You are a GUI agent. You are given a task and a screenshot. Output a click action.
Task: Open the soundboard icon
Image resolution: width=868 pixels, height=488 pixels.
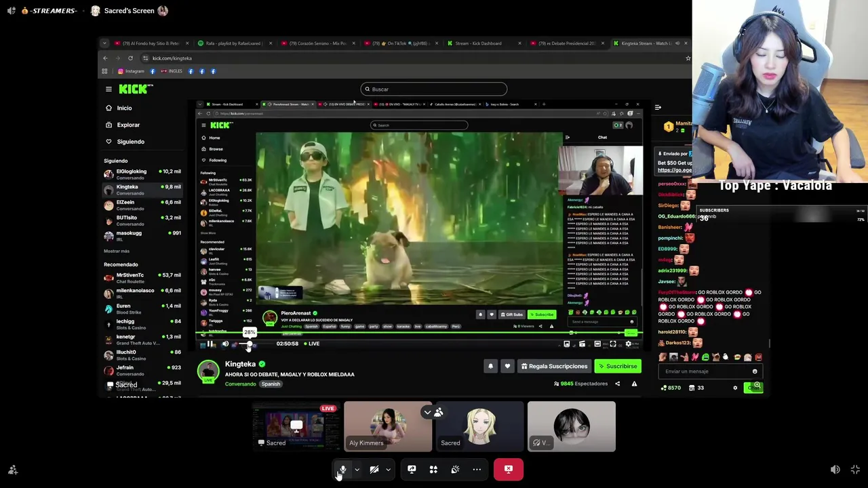(455, 469)
